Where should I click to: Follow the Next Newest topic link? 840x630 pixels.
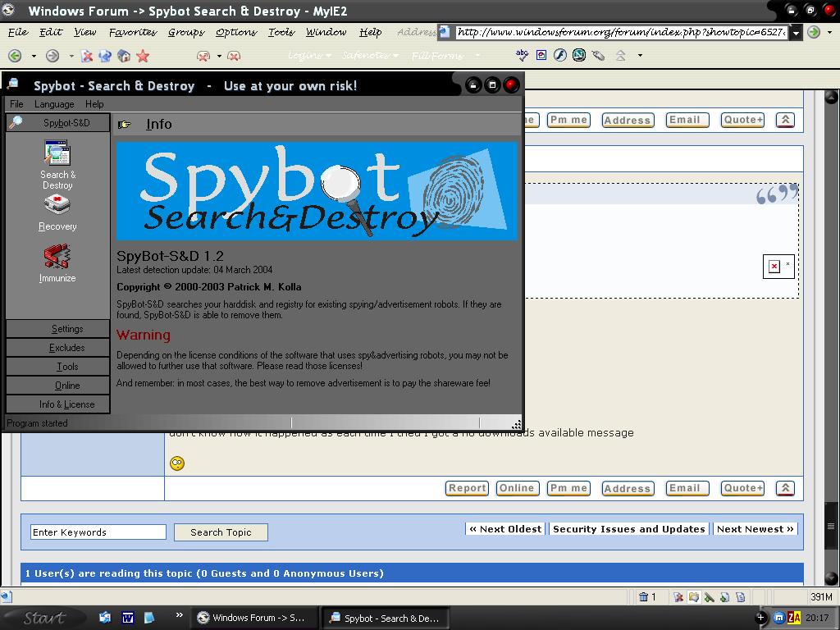click(755, 529)
